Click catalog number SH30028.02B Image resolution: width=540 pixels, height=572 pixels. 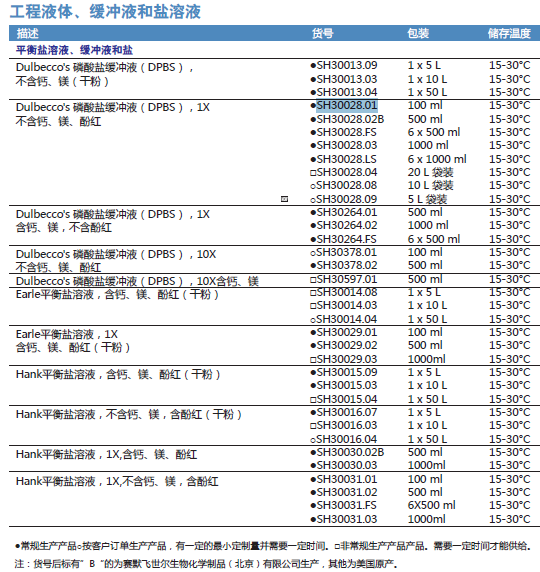350,119
